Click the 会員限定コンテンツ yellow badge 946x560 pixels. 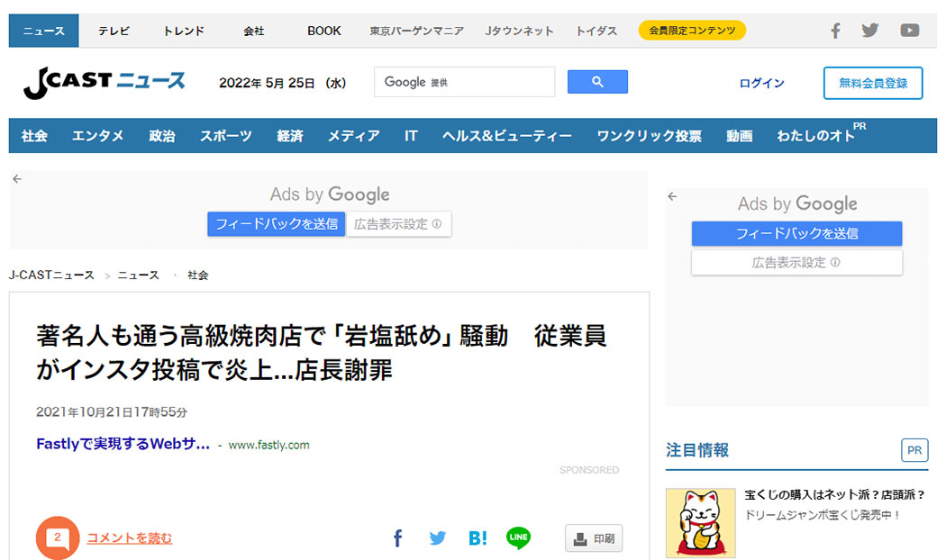[x=692, y=31]
